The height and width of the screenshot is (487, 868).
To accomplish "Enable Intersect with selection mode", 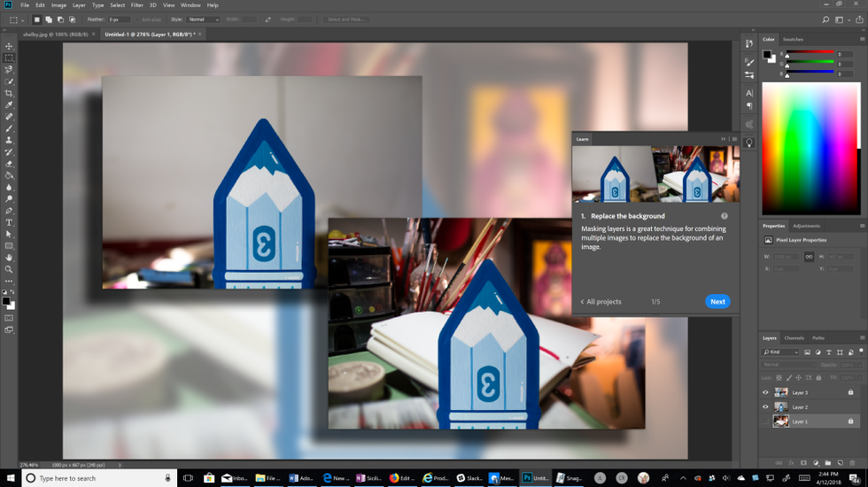I will coord(72,19).
